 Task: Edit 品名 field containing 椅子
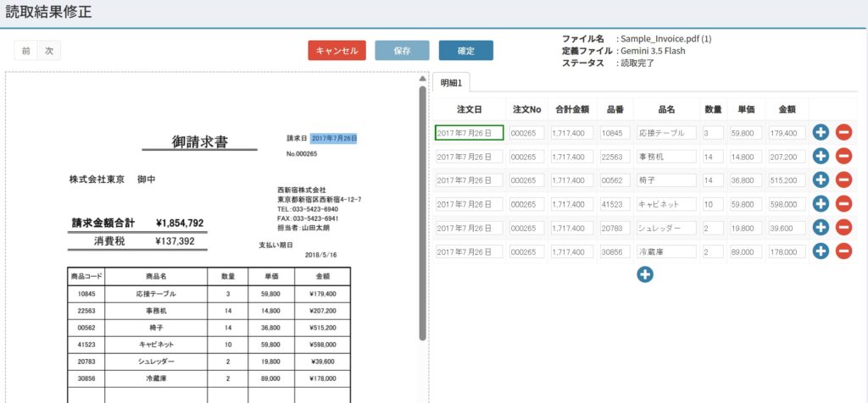tap(666, 180)
